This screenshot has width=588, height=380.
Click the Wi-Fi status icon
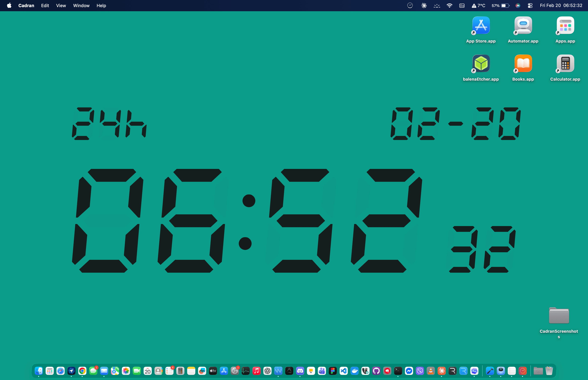pos(449,5)
